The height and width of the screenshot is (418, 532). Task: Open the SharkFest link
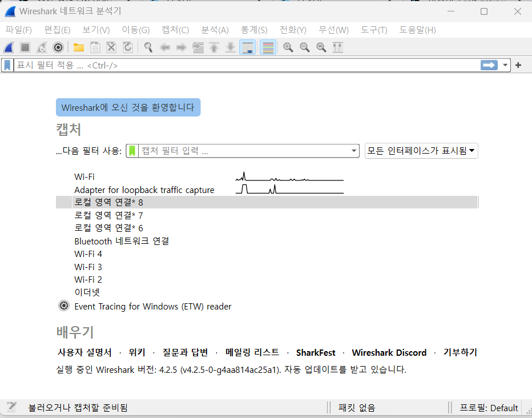[x=316, y=352]
